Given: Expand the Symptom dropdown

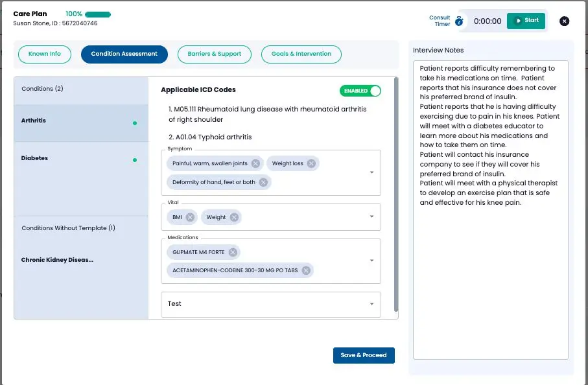Looking at the screenshot, I should pyautogui.click(x=371, y=172).
